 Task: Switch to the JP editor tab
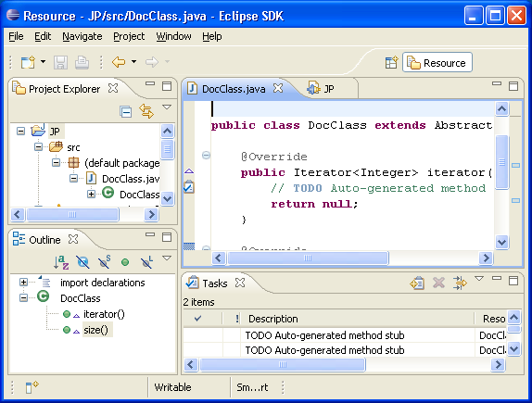pos(321,89)
